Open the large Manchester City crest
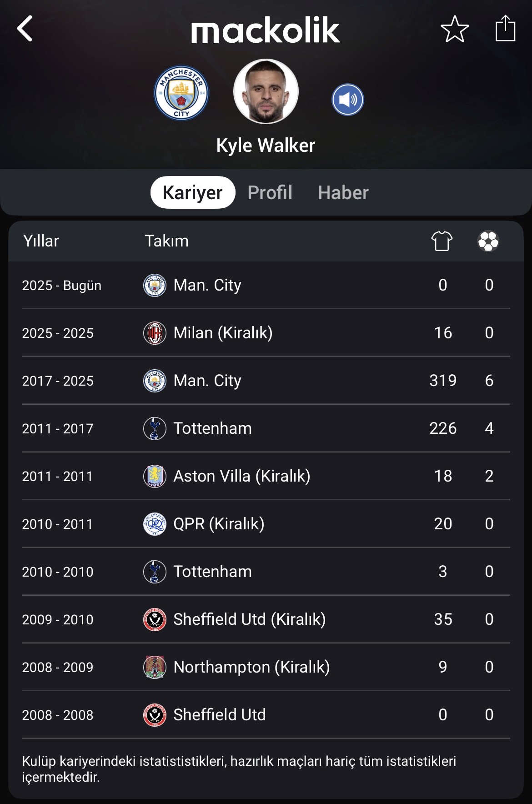 point(181,93)
